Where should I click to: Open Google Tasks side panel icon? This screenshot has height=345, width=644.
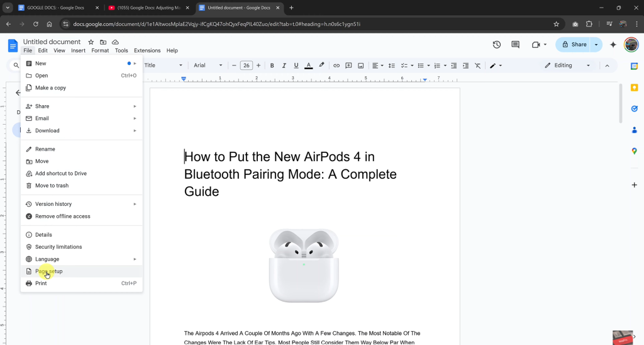click(634, 108)
